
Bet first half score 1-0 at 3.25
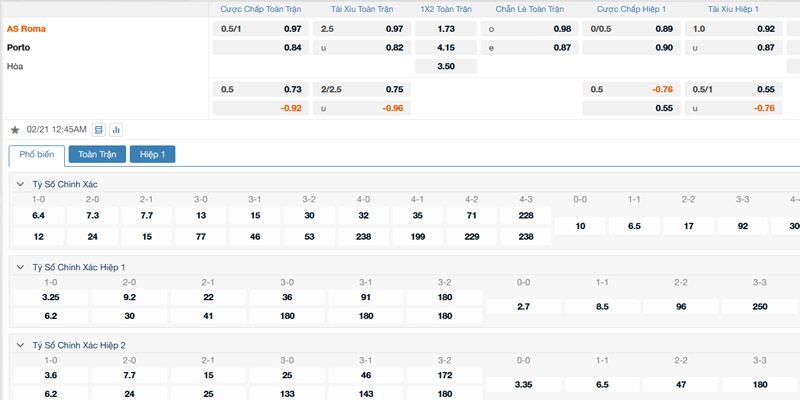click(x=51, y=297)
